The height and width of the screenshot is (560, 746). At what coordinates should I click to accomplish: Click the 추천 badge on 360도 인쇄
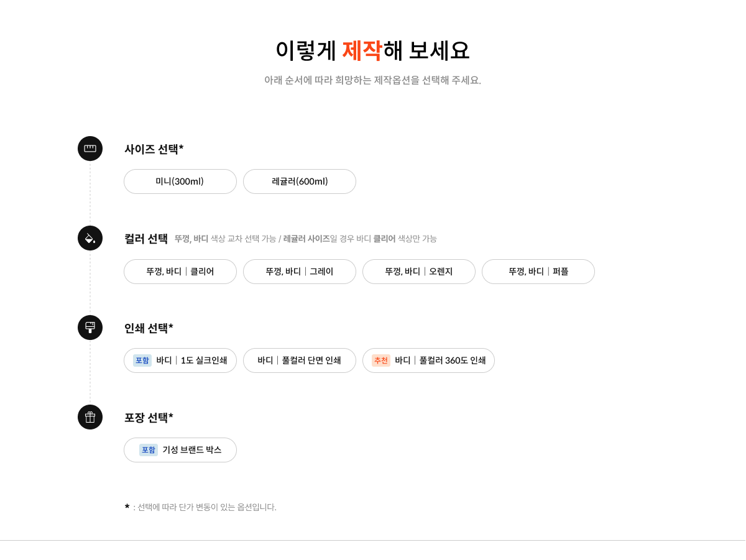[x=381, y=360]
